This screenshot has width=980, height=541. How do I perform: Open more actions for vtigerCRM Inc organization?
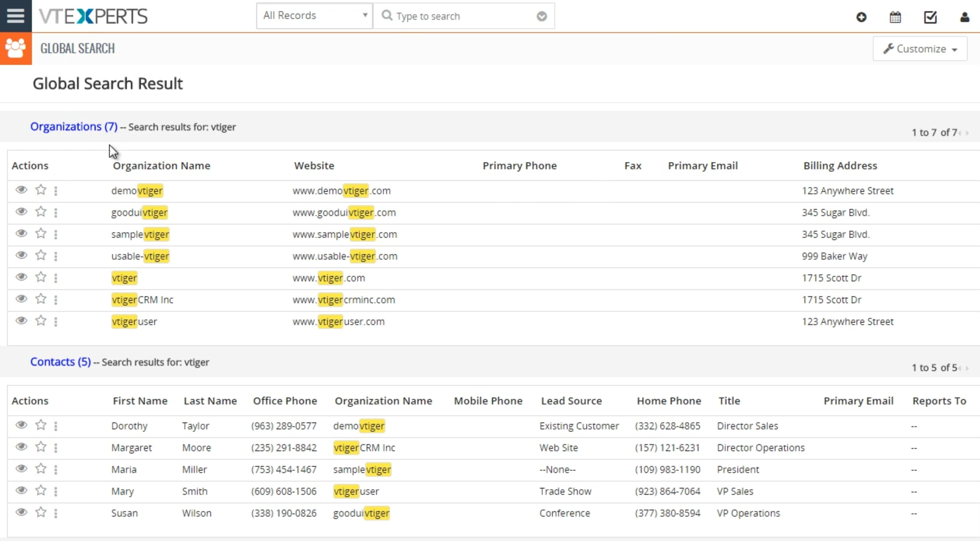56,300
